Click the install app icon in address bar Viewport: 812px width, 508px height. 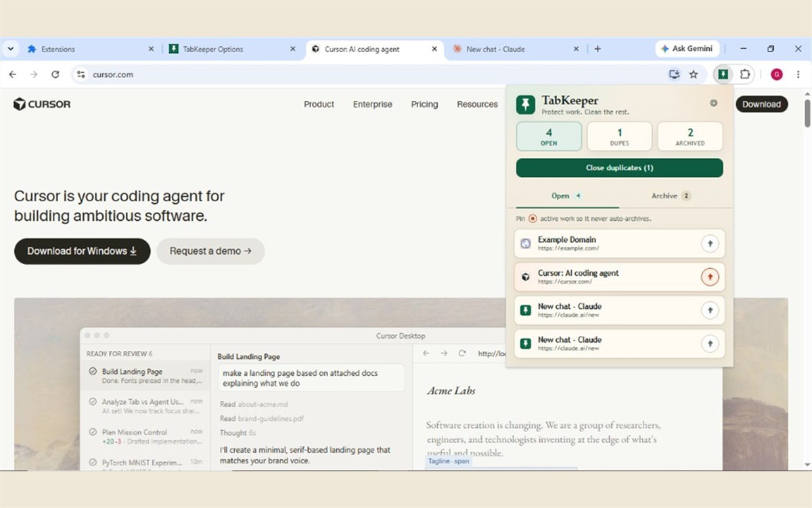click(674, 75)
